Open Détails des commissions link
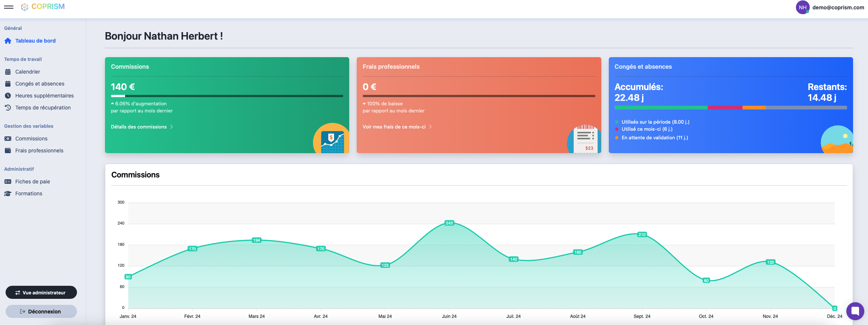868x325 pixels. tap(139, 127)
